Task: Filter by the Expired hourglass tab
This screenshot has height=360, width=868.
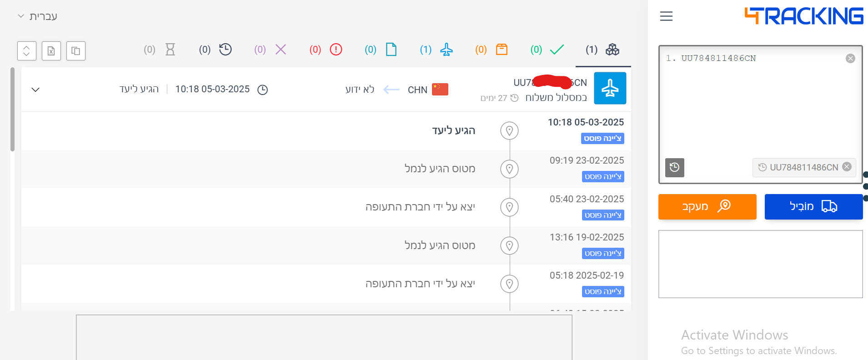Action: 160,50
